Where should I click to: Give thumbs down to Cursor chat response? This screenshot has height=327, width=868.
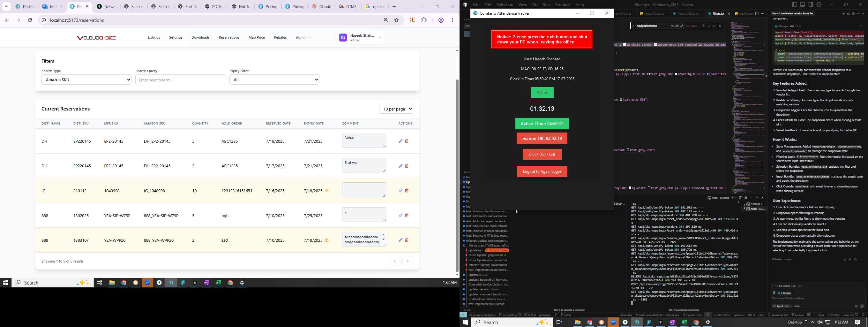[x=850, y=259]
